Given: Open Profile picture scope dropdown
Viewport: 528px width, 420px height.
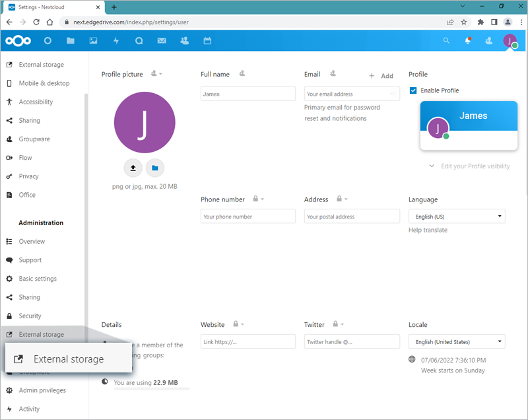Looking at the screenshot, I should [x=156, y=73].
